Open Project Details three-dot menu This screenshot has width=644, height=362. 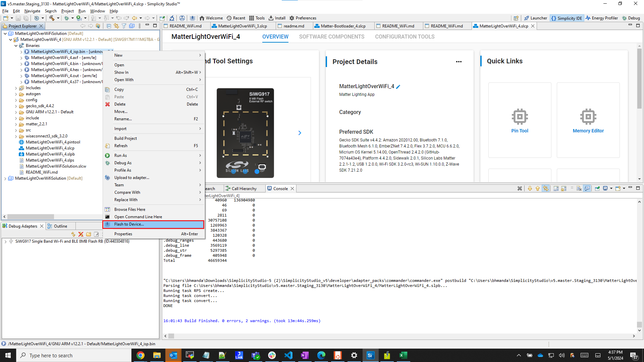(x=459, y=62)
